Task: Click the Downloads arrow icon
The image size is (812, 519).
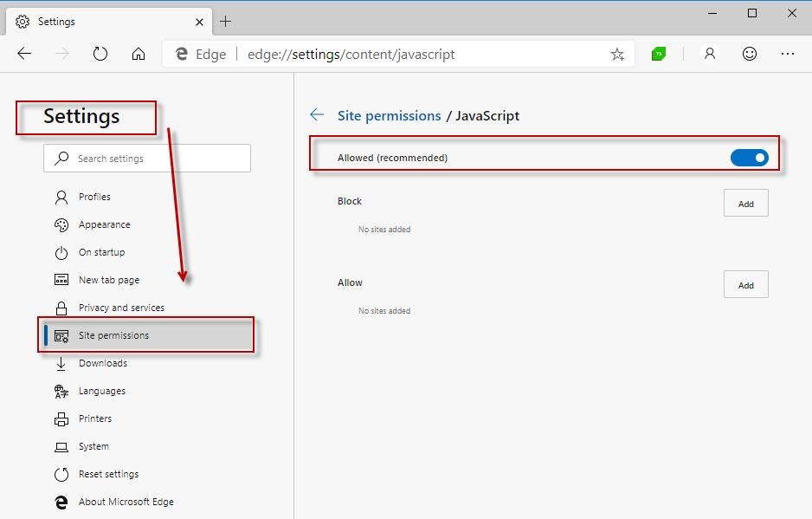Action: (61, 363)
